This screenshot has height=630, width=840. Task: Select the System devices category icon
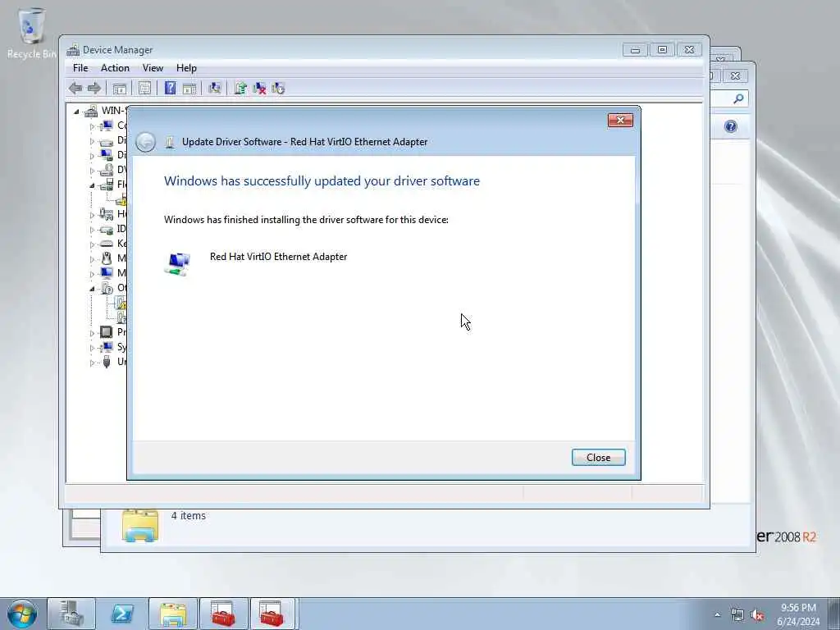pos(107,347)
